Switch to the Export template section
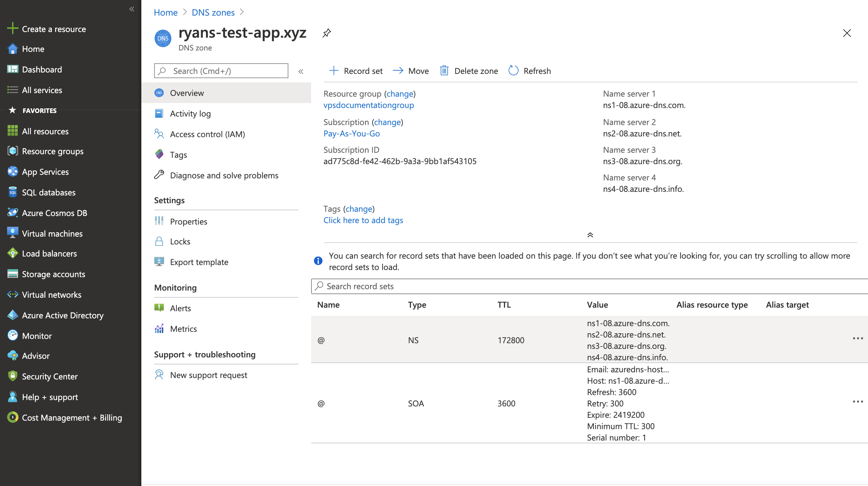The width and height of the screenshot is (868, 486). 199,262
